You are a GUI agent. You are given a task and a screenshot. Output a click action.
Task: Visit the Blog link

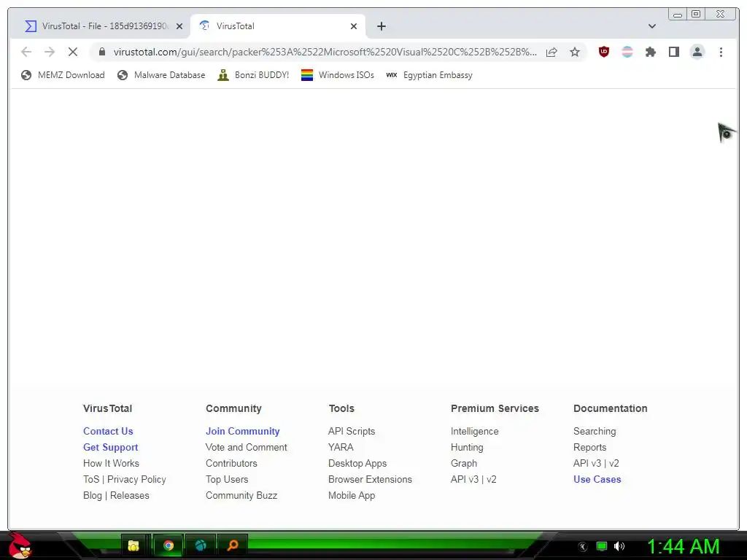[93, 496]
